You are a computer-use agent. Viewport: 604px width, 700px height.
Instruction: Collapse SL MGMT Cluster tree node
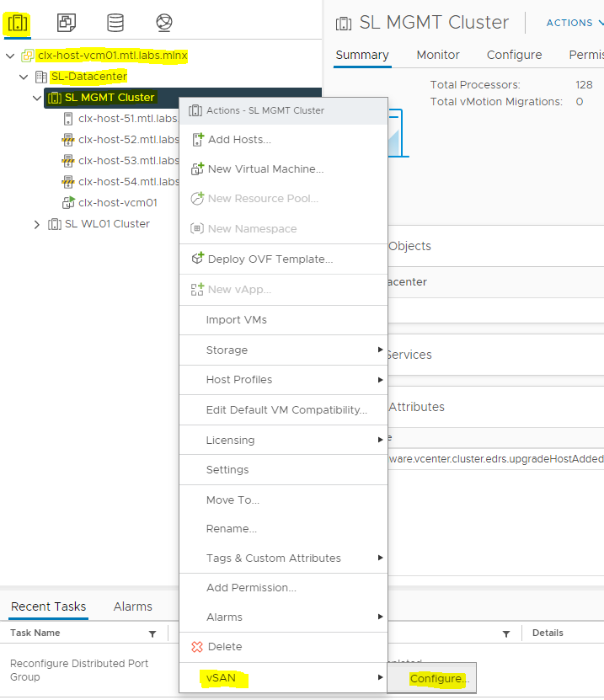pyautogui.click(x=37, y=98)
